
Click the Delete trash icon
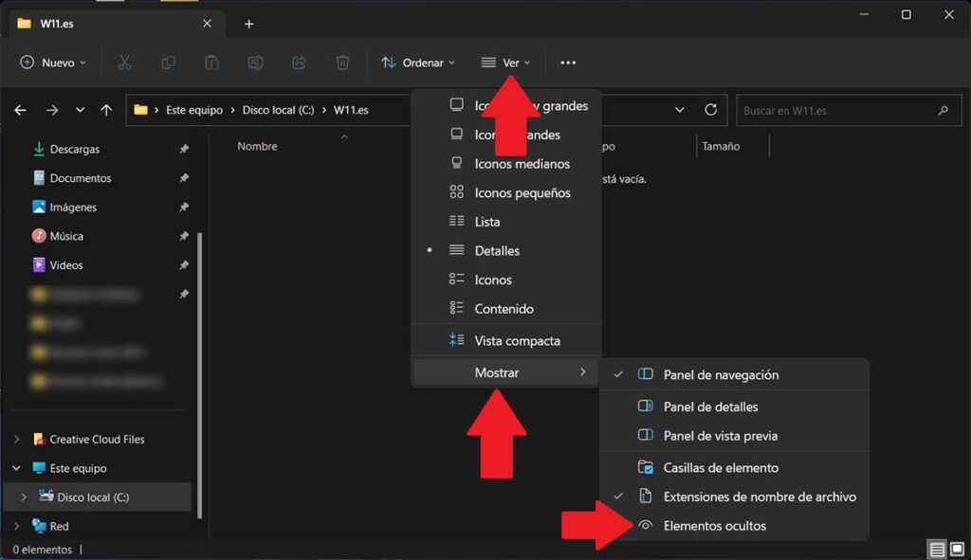point(342,62)
